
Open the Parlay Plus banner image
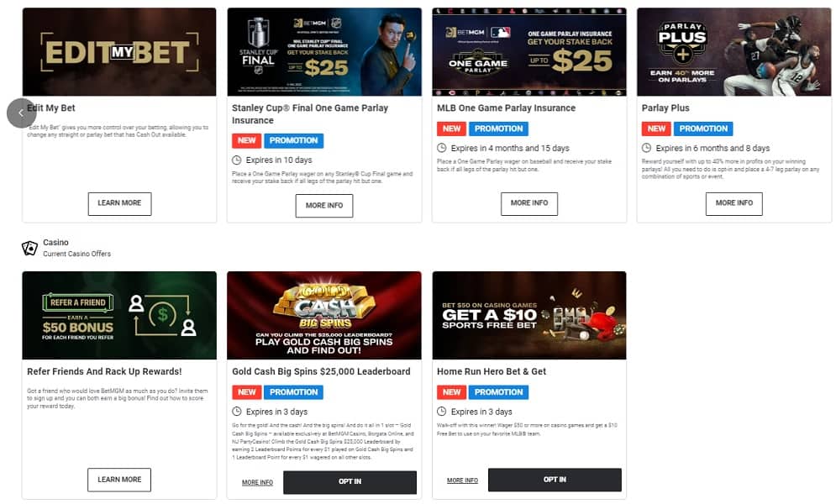tap(733, 52)
